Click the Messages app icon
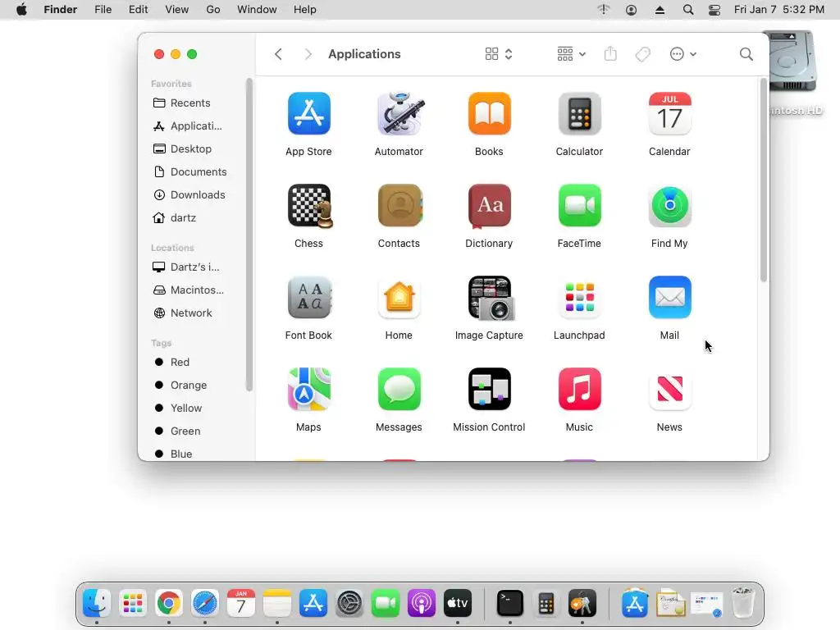 point(399,390)
